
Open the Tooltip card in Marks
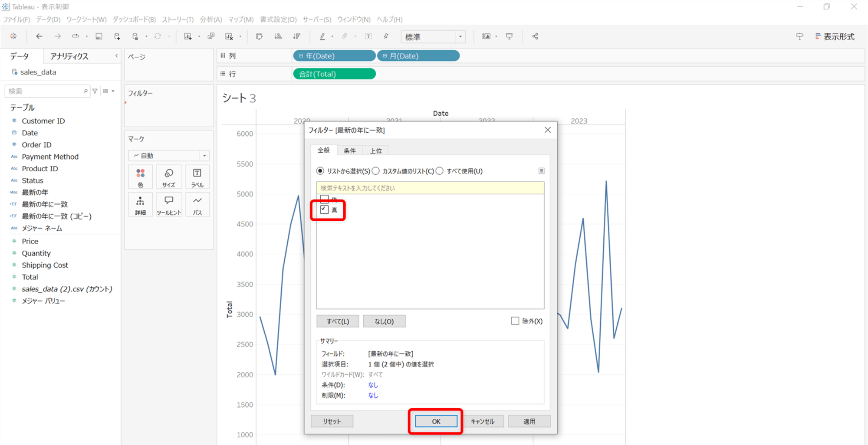pyautogui.click(x=169, y=205)
